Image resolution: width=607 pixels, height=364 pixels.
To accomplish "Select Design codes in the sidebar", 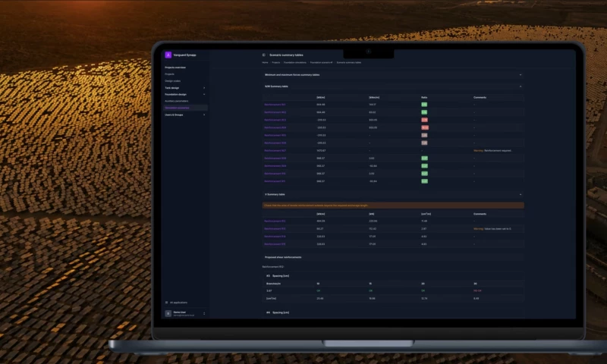I will click(173, 81).
